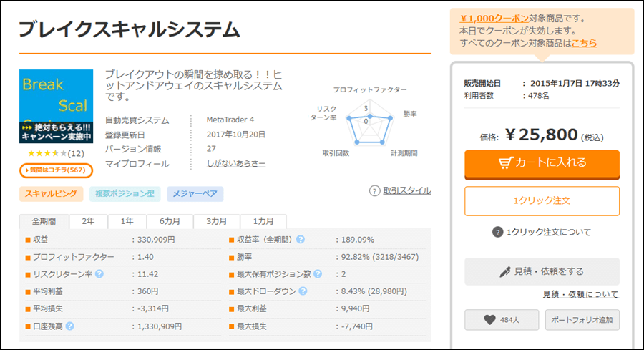This screenshot has width=644, height=350.
Task: Click the MetaTrader 4 text
Action: click(x=230, y=120)
